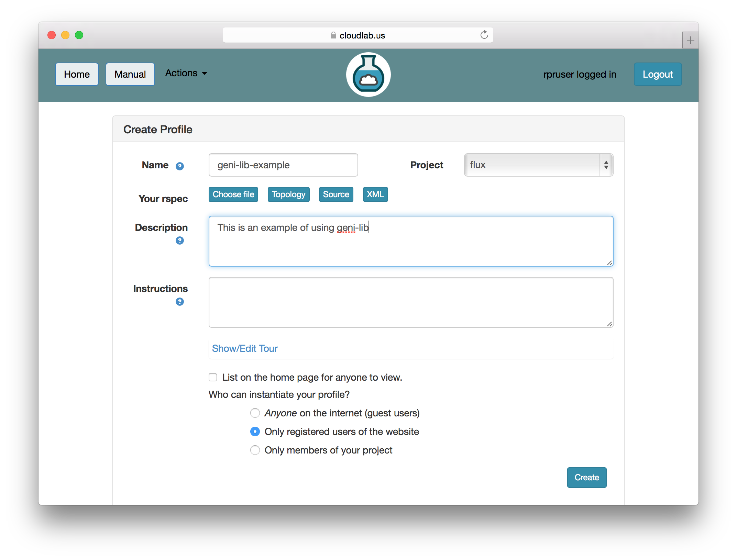The image size is (737, 560).
Task: Click the XML rspec button icon
Action: pyautogui.click(x=374, y=195)
